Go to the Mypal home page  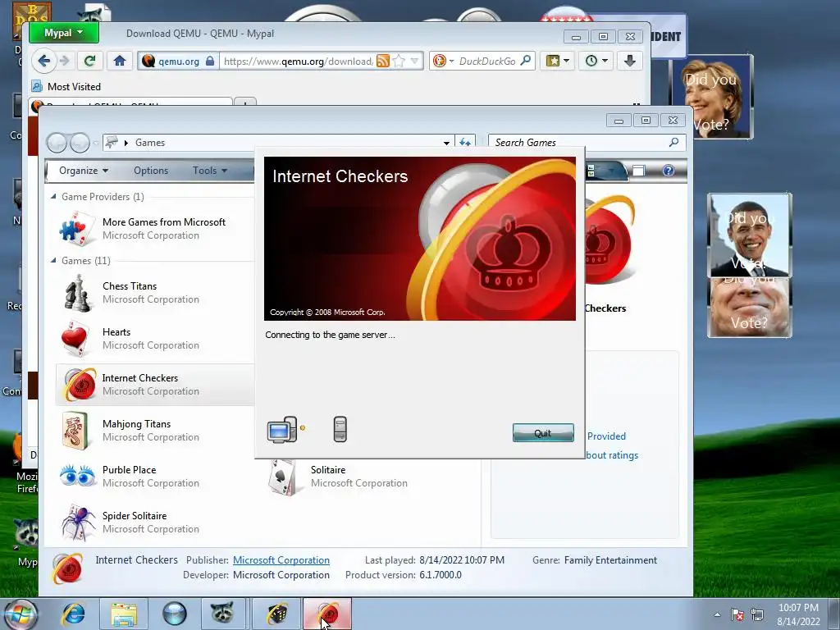click(x=120, y=61)
